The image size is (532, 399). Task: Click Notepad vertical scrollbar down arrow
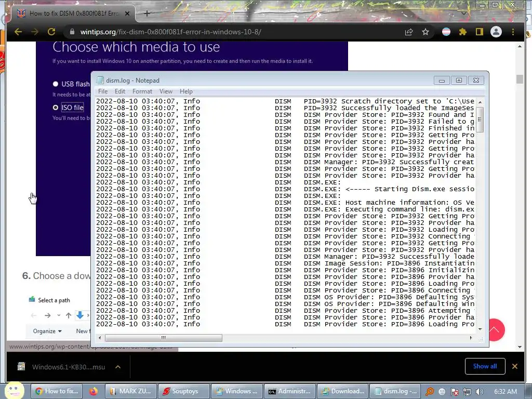tap(480, 329)
